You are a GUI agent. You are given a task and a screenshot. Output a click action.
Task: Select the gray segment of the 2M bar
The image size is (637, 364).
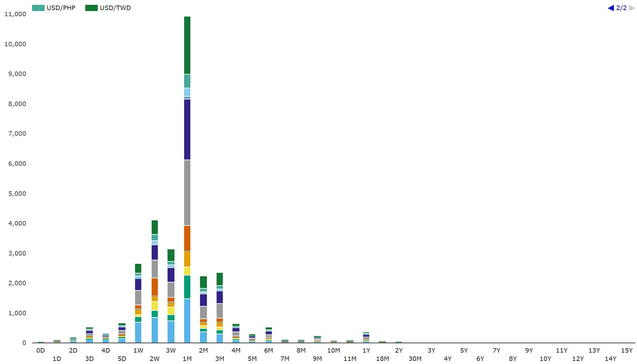click(x=203, y=312)
